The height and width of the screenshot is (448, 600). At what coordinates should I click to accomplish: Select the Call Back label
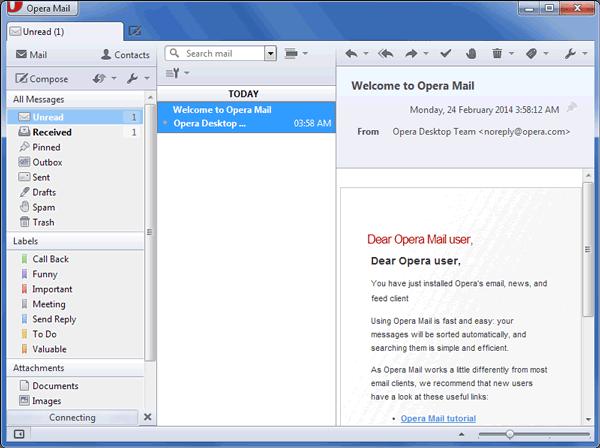click(x=75, y=259)
